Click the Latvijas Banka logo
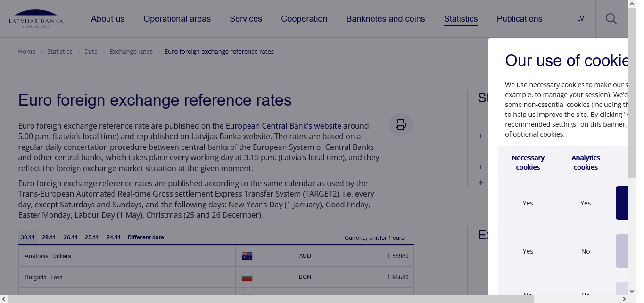Screen dimensions: 644x303 click(x=36, y=19)
